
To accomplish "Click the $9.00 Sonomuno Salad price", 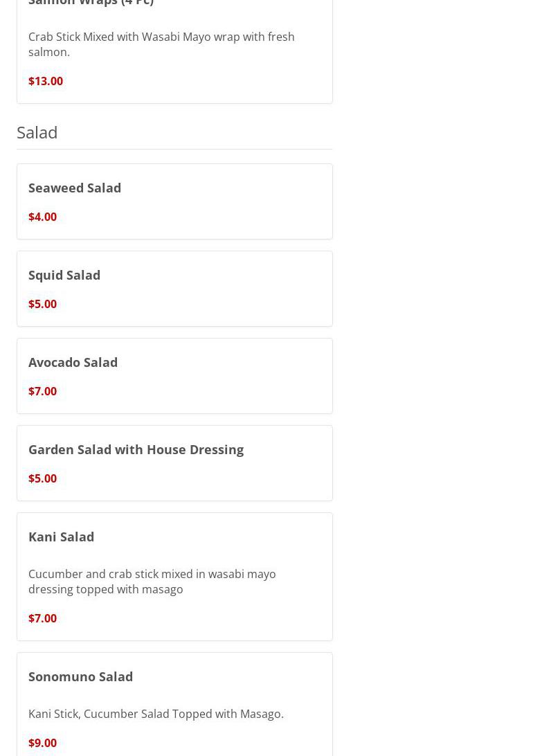I will pos(42,743).
